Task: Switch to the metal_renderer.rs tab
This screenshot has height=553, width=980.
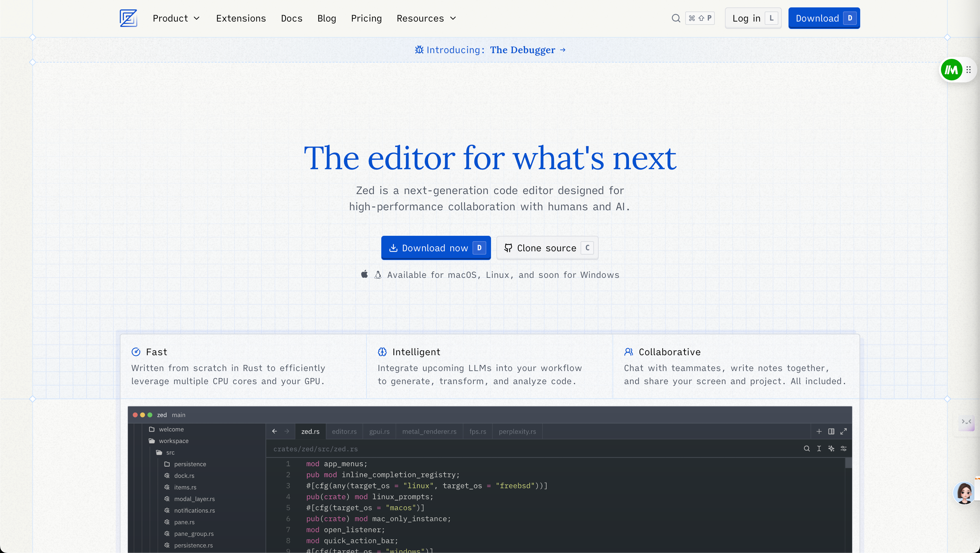Action: (x=429, y=431)
